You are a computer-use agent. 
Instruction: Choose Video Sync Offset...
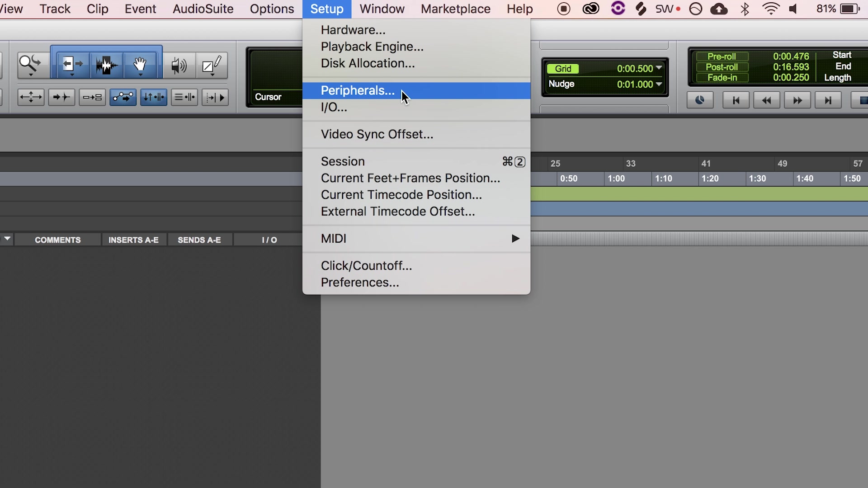point(416,134)
